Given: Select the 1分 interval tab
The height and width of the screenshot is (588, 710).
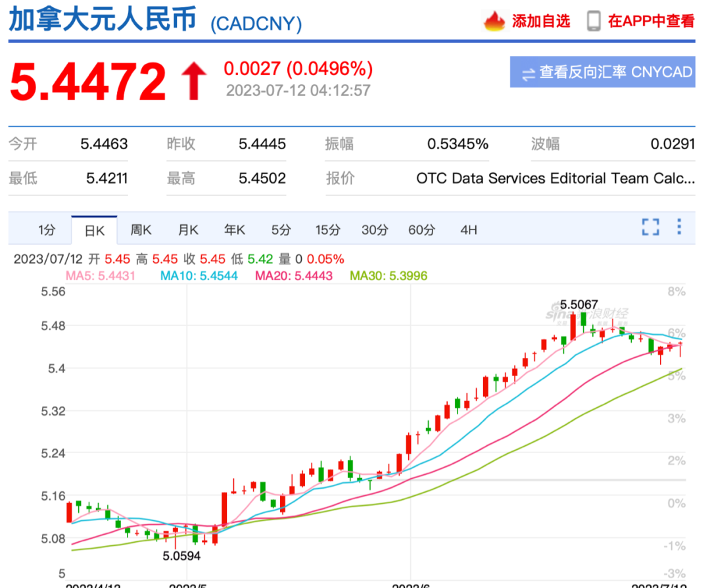Looking at the screenshot, I should point(47,230).
